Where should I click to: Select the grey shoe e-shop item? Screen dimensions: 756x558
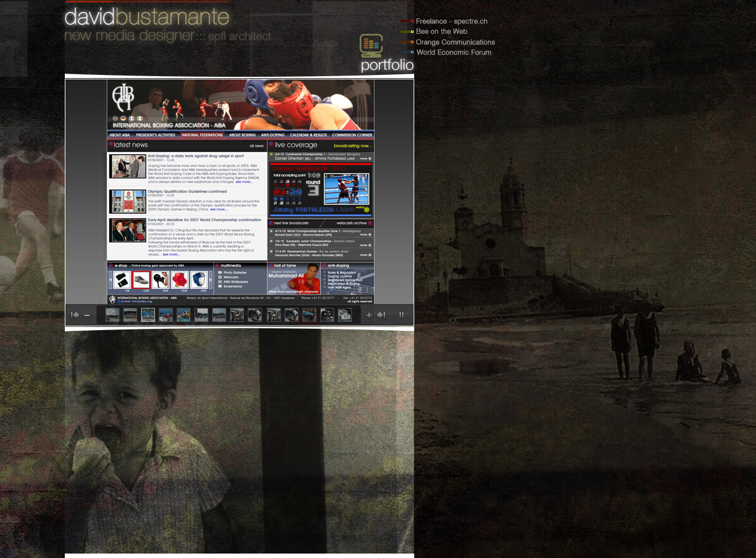(141, 280)
